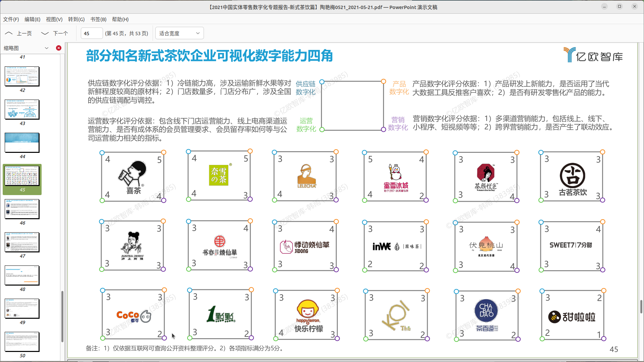
Task: Click the CoCo都可 logo
Action: point(134,316)
